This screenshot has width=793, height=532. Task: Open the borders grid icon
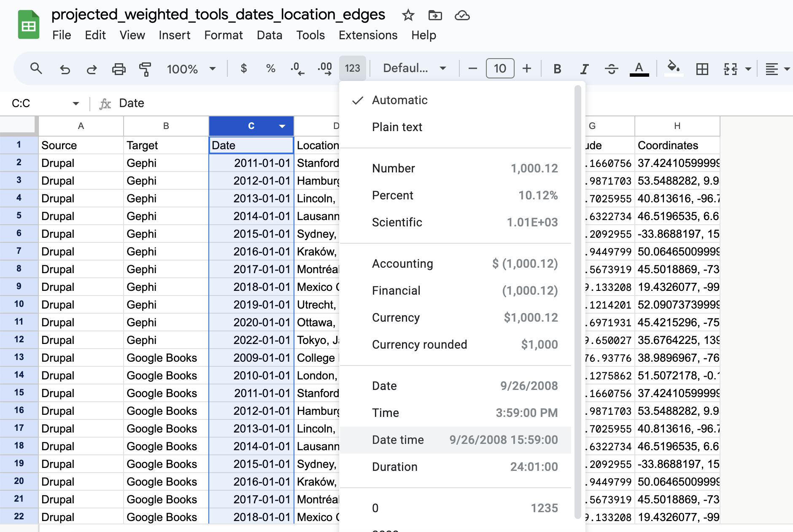(x=702, y=68)
